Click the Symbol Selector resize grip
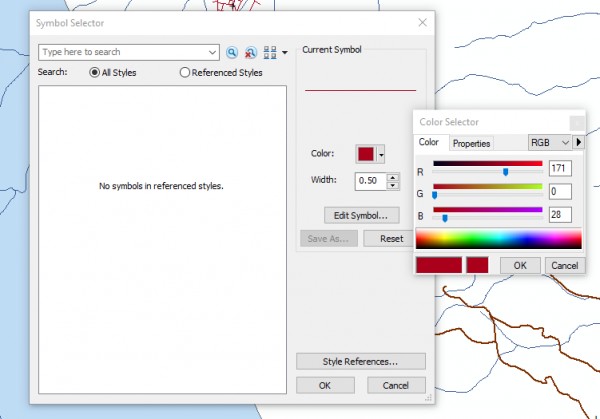The height and width of the screenshot is (419, 600). (x=429, y=398)
